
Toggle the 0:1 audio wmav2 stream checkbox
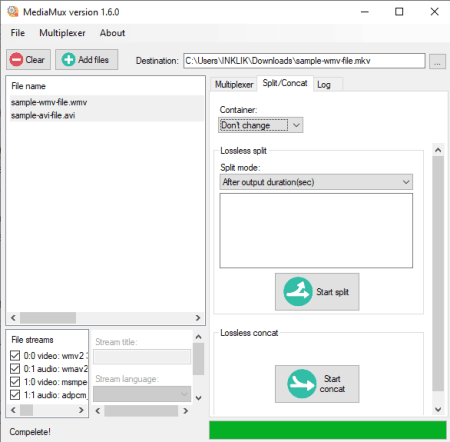click(x=15, y=369)
